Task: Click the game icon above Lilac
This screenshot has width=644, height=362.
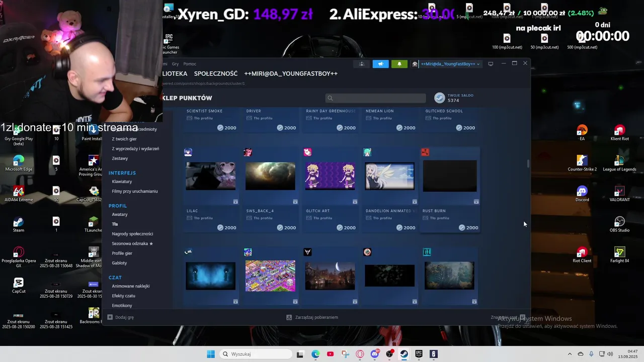Action: click(188, 152)
